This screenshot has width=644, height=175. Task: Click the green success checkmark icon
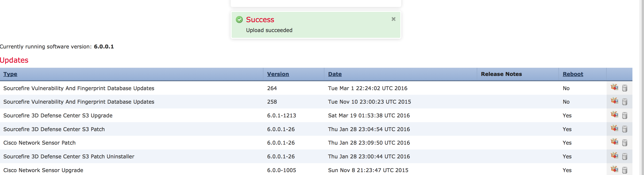[x=239, y=20]
